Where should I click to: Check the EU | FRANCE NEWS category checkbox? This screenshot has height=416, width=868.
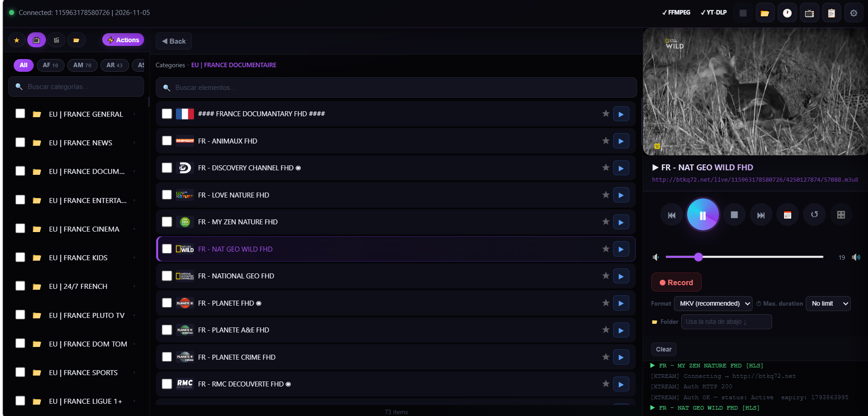[x=20, y=143]
